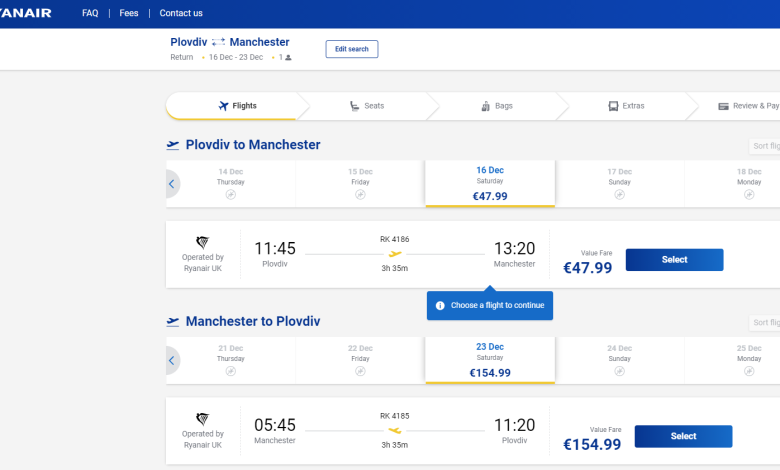Click the passenger count icon
This screenshot has width=780, height=470.
[x=288, y=58]
